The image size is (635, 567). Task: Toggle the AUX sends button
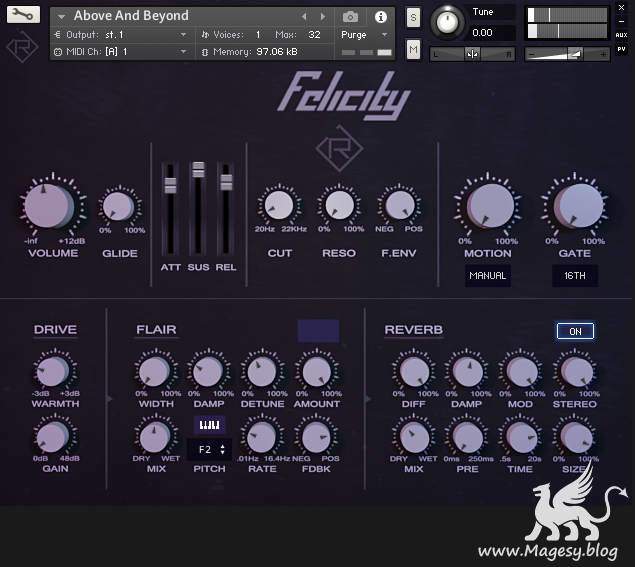[x=621, y=35]
